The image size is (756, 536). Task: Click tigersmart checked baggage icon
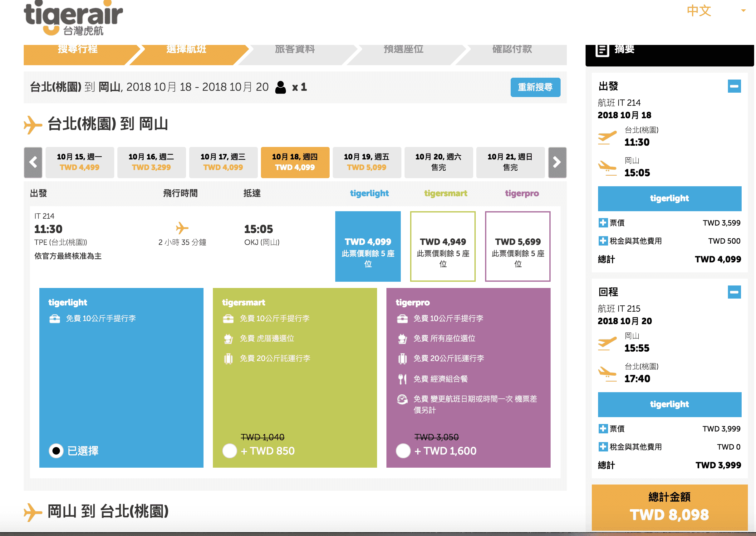228,358
